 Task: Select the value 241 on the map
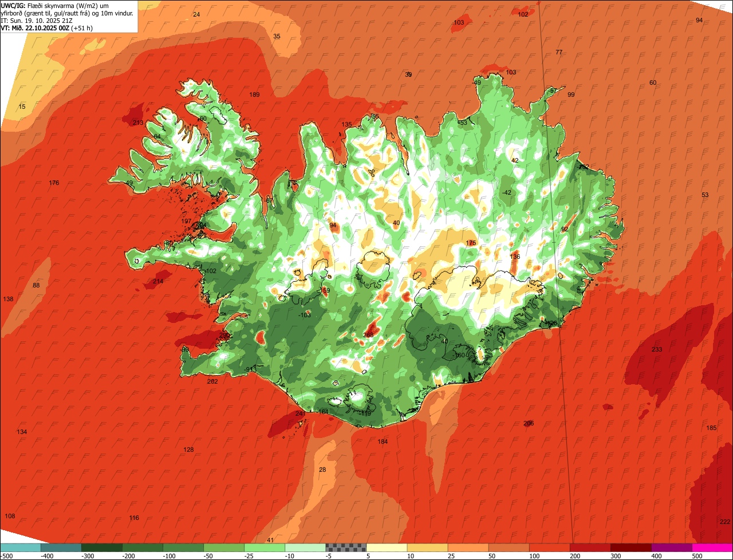click(301, 413)
